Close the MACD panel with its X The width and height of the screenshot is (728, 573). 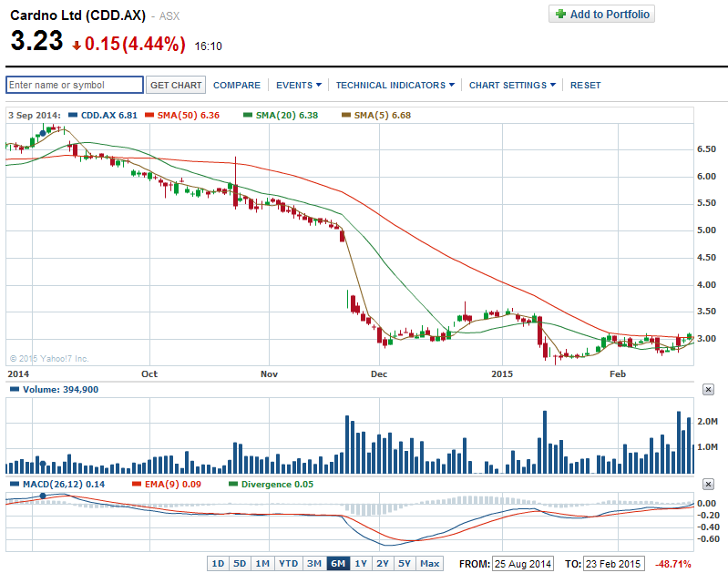[x=708, y=485]
